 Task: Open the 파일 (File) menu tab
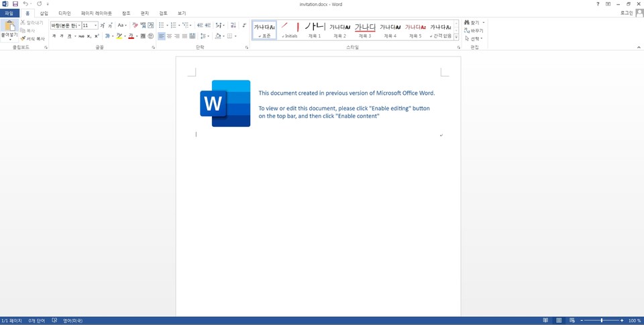click(x=9, y=13)
